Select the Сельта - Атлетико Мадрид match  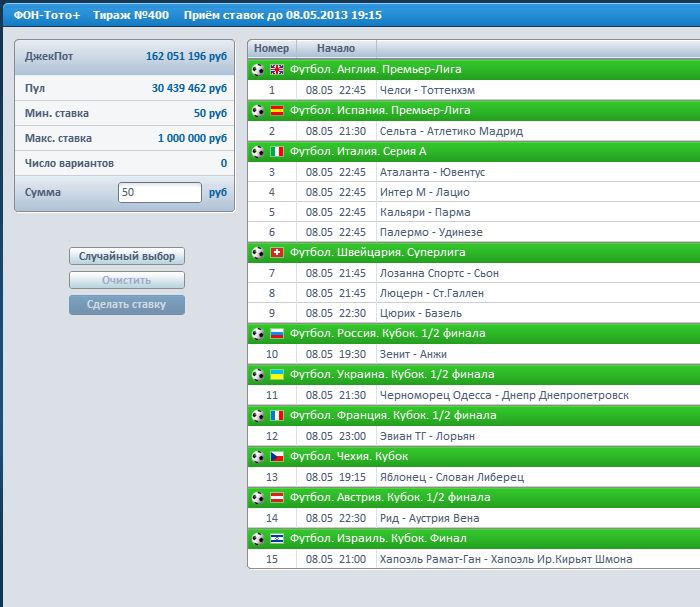tap(474, 131)
